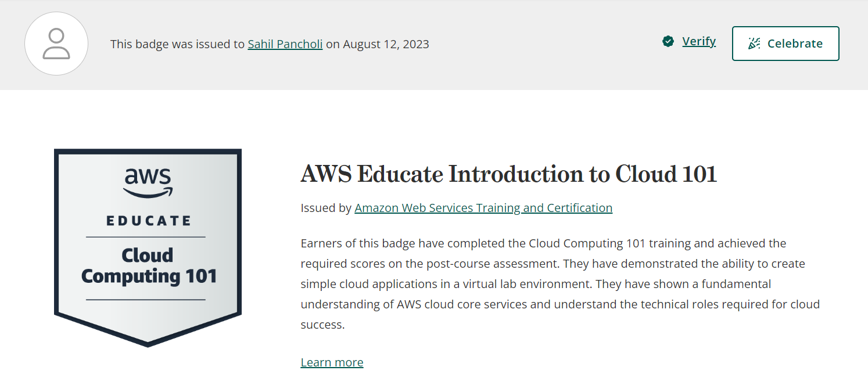Image resolution: width=868 pixels, height=374 pixels.
Task: Click the EDUCATE text on the badge
Action: coord(148,221)
